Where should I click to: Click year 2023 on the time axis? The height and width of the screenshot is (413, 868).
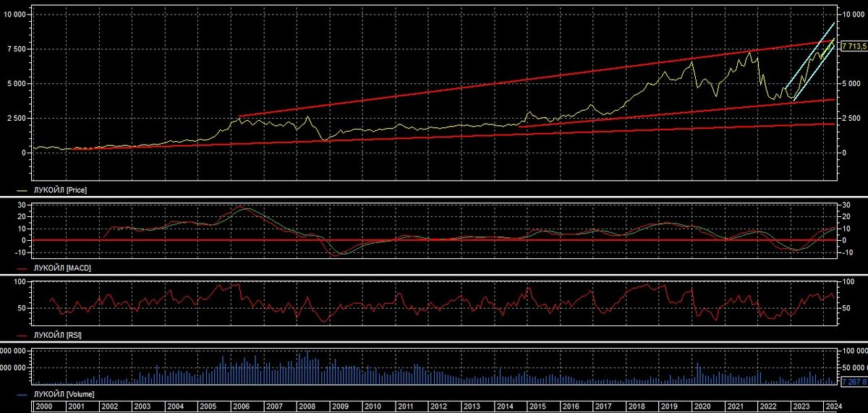801,407
